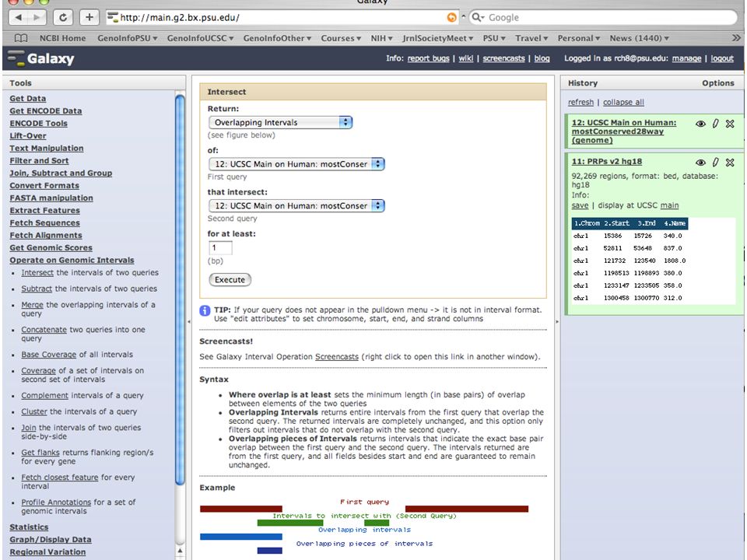Open the bookmarks book icon
The image size is (747, 560).
[21, 38]
